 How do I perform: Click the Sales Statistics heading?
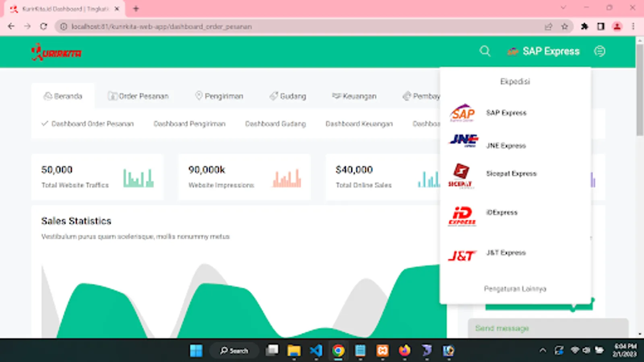click(x=76, y=221)
